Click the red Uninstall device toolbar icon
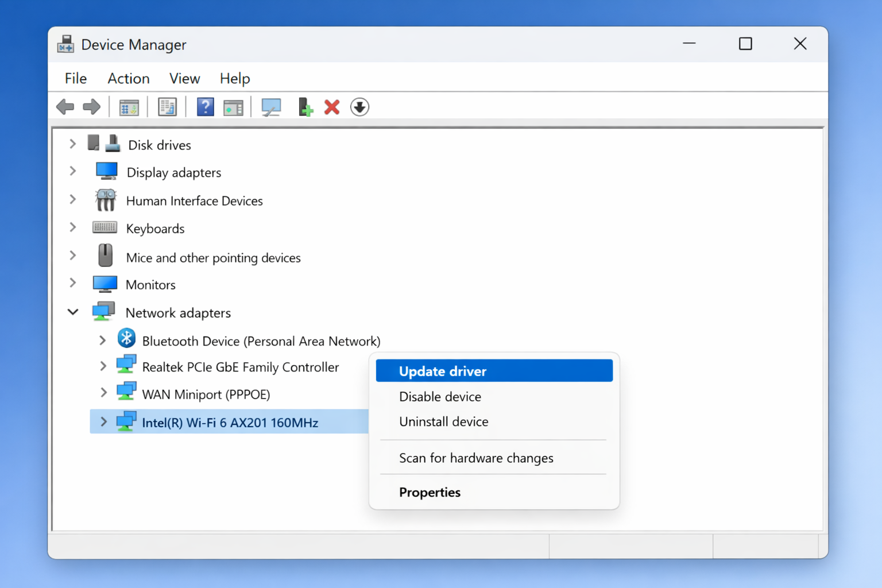 [x=331, y=107]
